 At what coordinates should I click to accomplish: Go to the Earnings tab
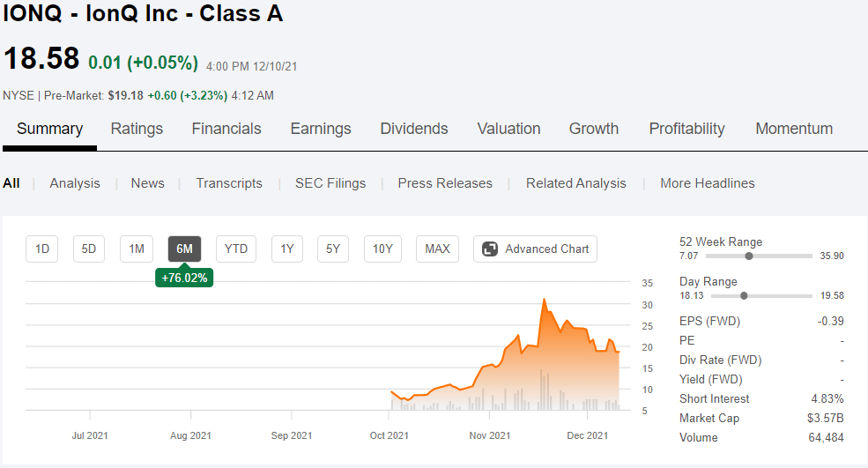pyautogui.click(x=321, y=129)
